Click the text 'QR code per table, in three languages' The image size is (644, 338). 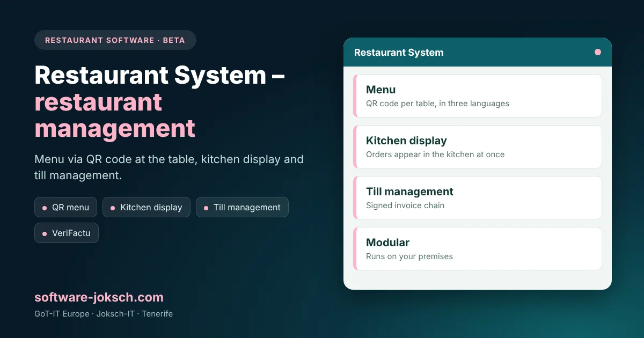(x=437, y=104)
